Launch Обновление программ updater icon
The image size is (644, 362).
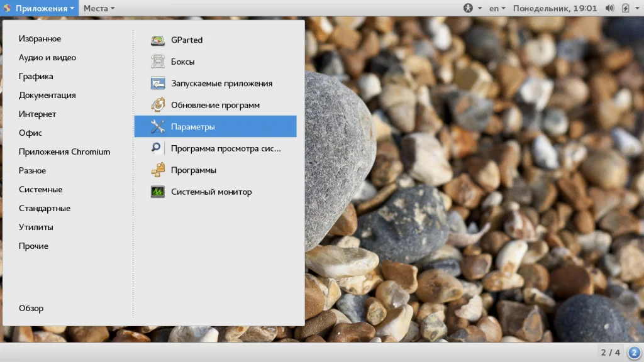click(158, 105)
